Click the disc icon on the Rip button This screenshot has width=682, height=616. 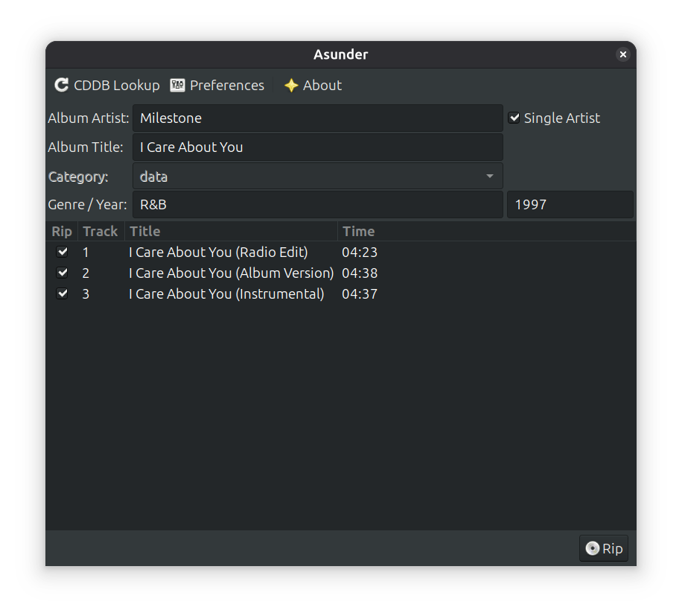tap(592, 548)
